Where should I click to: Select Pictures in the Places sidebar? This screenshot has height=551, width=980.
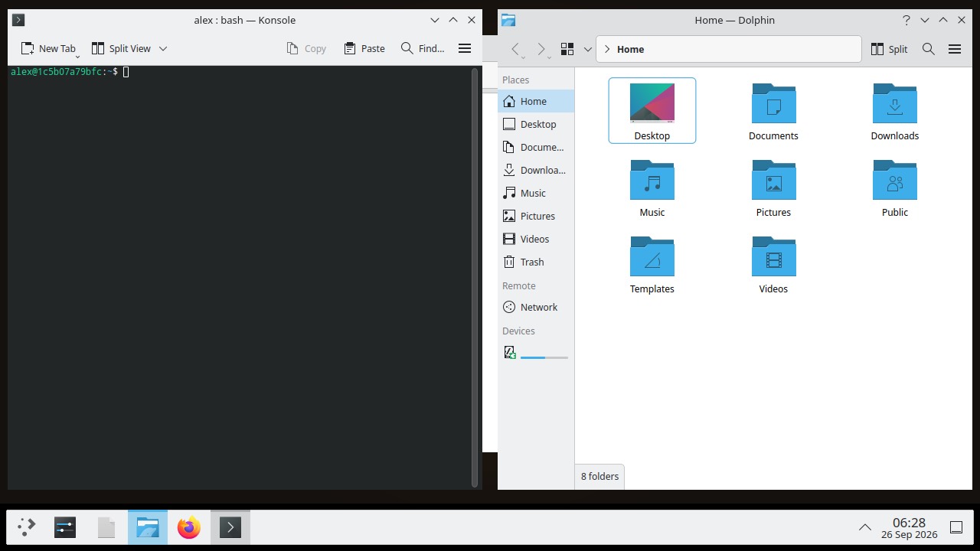[536, 216]
